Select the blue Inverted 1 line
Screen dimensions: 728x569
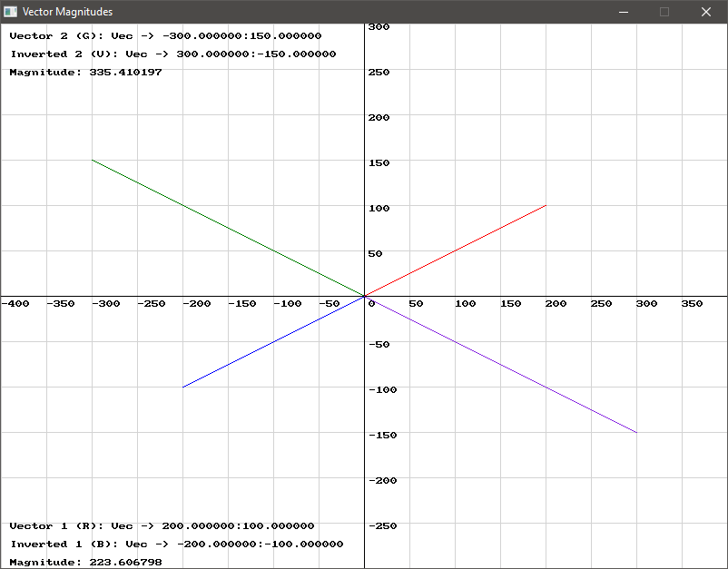(272, 342)
